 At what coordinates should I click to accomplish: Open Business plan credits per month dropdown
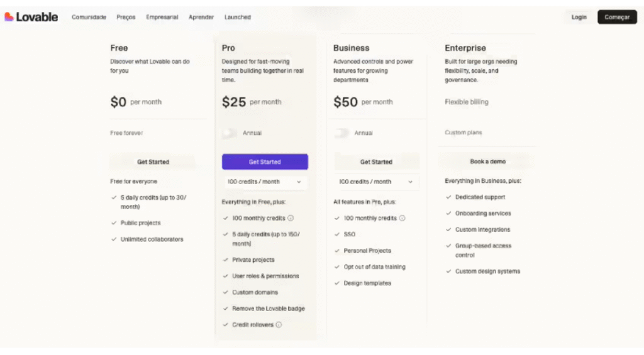[x=376, y=182]
